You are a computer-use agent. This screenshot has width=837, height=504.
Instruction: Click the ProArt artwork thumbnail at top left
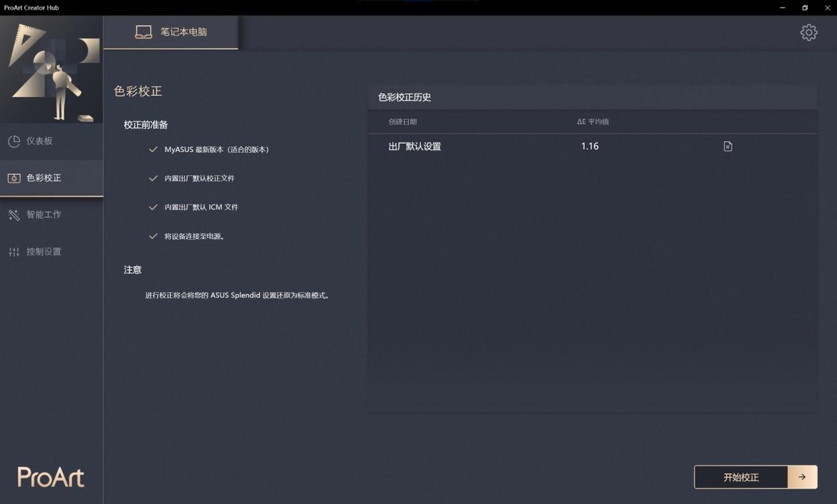pyautogui.click(x=52, y=70)
